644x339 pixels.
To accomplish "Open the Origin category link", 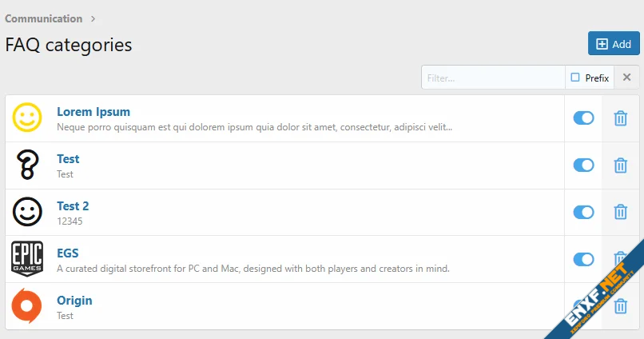I will pyautogui.click(x=74, y=301).
